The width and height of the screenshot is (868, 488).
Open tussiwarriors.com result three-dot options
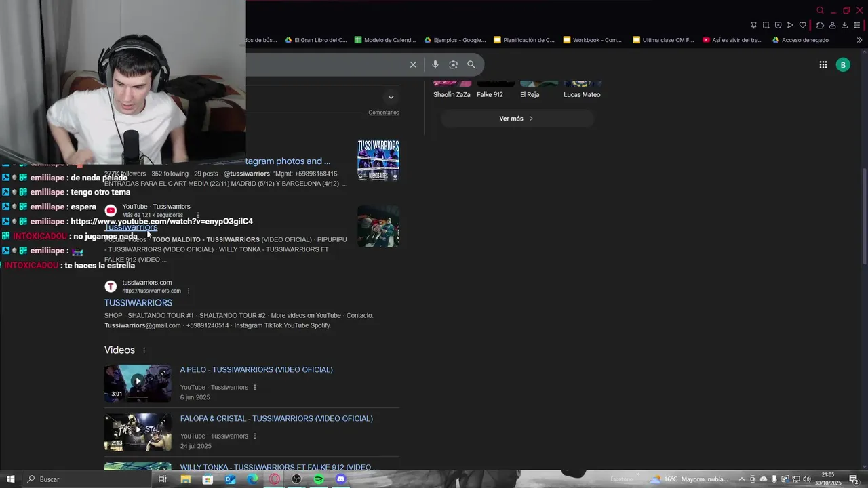(189, 291)
